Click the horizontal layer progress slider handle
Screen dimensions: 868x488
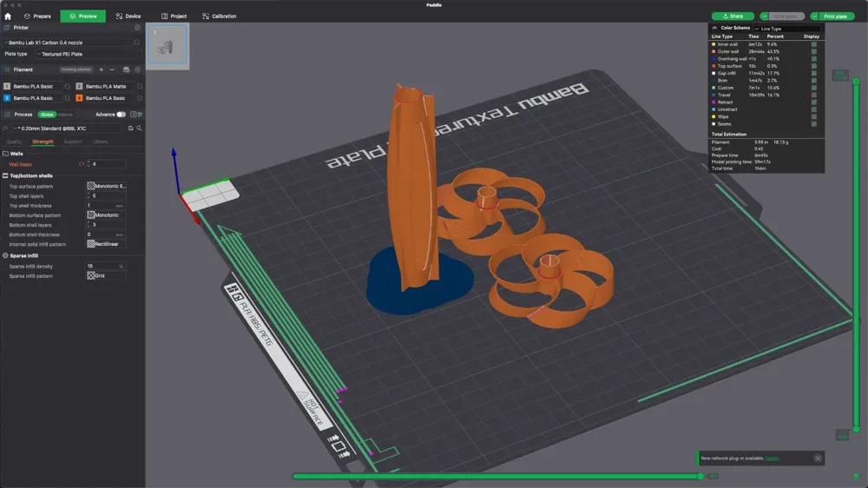tap(701, 476)
